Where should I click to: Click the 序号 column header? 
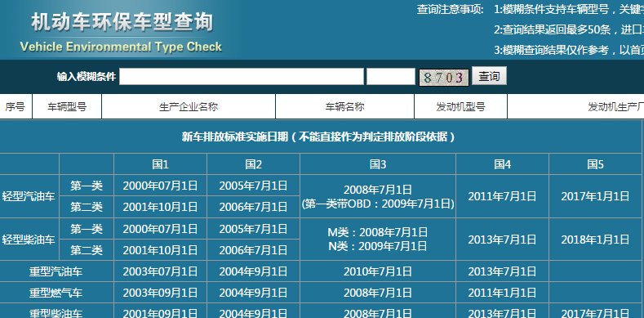point(16,107)
